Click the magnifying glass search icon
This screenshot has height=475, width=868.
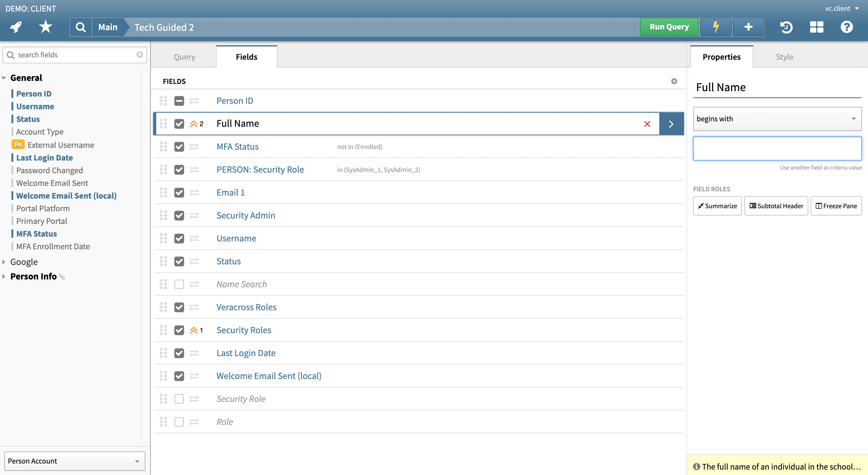click(x=81, y=27)
